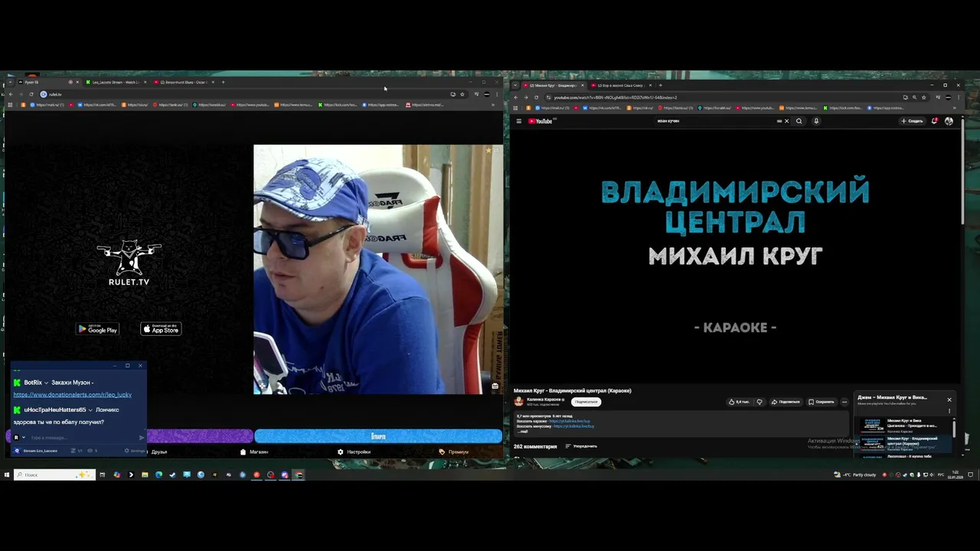Image resolution: width=980 pixels, height=551 pixels.
Task: Expand the uНосТраНецHatters65 username dropdown
Action: pos(90,410)
